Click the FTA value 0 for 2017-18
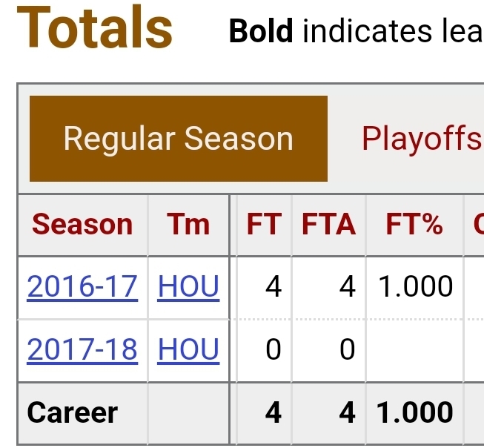This screenshot has width=484, height=448. [348, 349]
